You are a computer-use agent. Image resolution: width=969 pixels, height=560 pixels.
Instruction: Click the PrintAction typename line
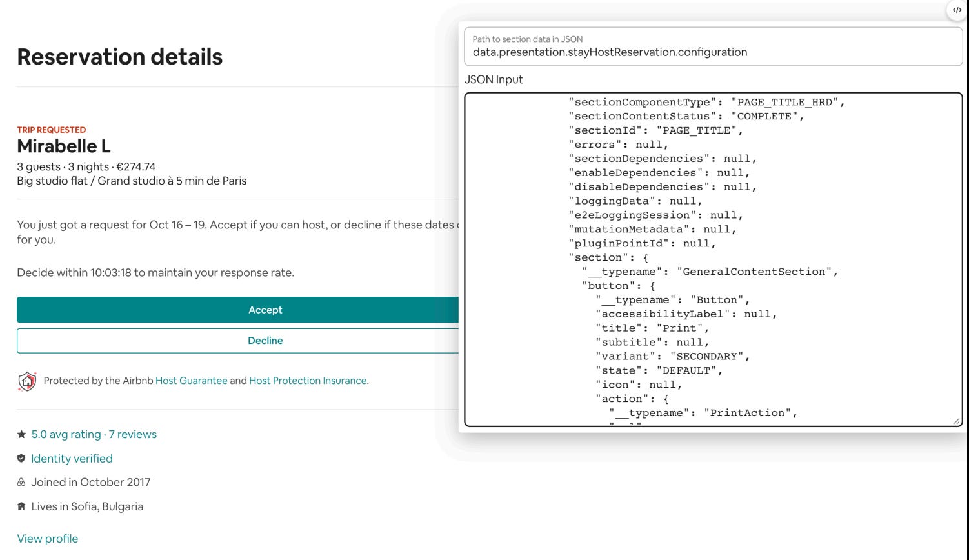(x=704, y=413)
